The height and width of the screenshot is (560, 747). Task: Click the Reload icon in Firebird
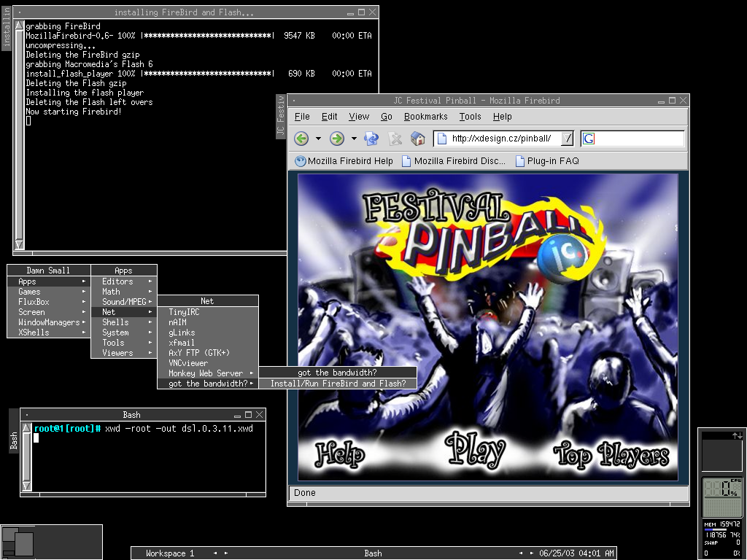371,139
